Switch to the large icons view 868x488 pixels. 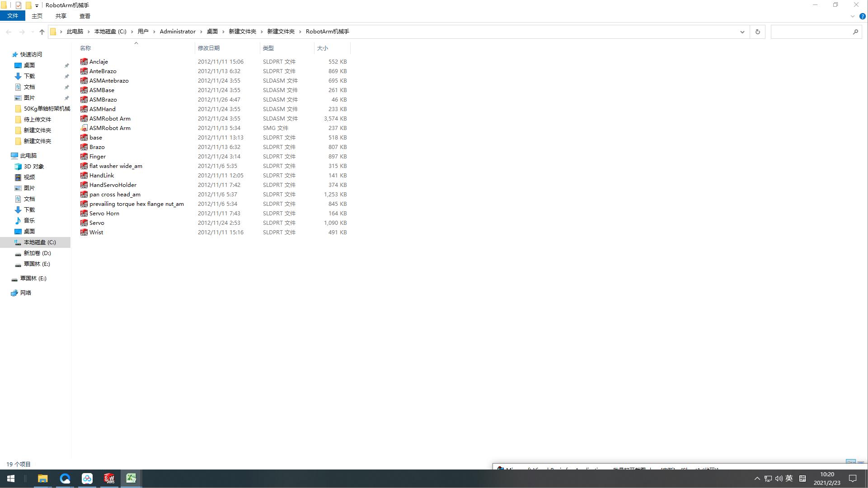point(861,464)
